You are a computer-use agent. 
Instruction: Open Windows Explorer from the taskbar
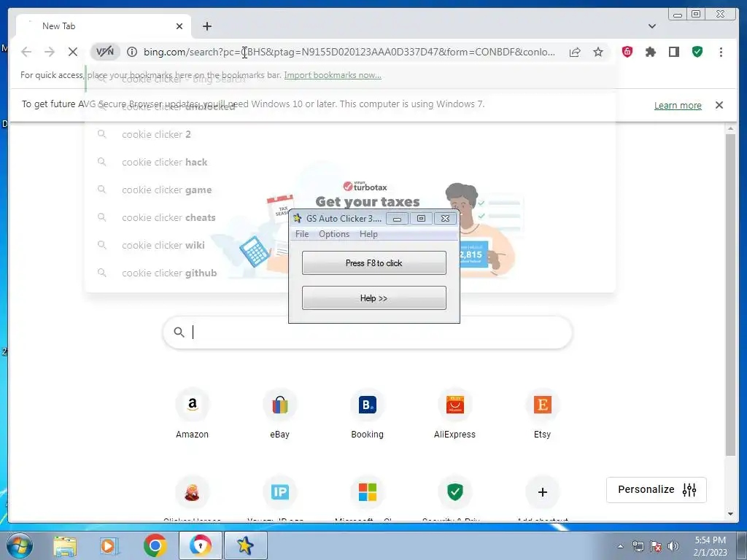[x=65, y=545]
